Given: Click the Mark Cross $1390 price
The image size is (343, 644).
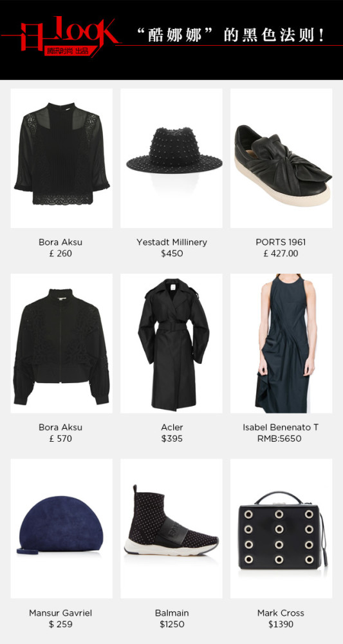Looking at the screenshot, I should point(281,624).
